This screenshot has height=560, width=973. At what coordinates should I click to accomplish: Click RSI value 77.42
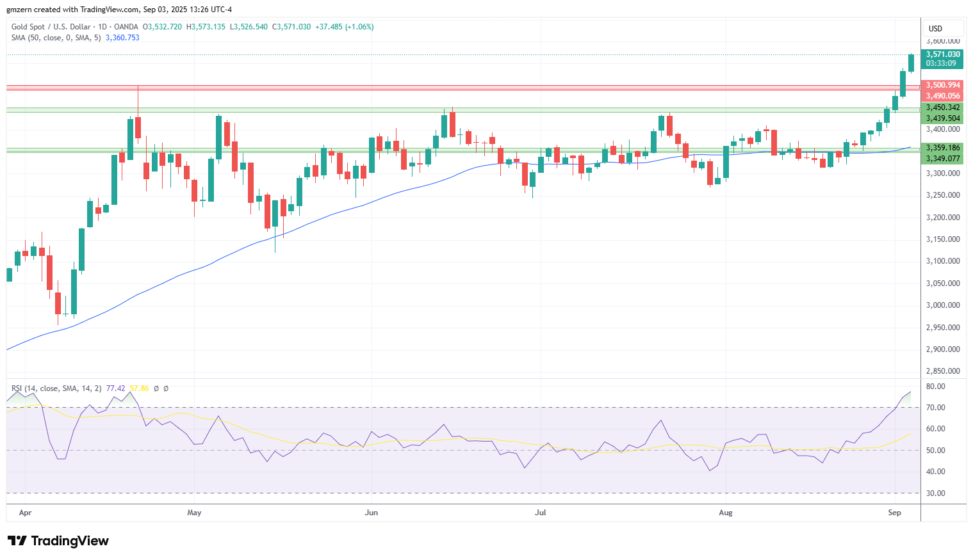[x=116, y=388]
